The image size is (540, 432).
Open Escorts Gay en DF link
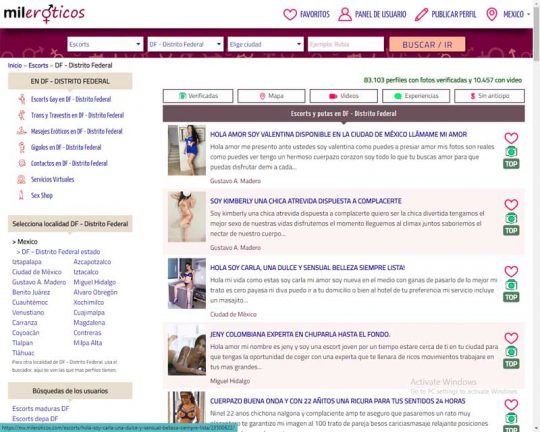tap(71, 99)
